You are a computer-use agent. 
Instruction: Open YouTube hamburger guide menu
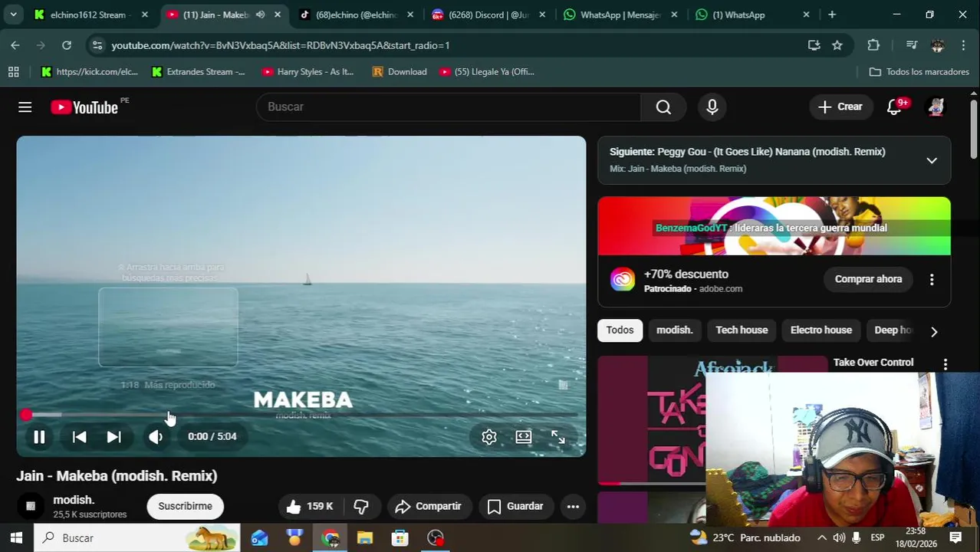click(25, 107)
